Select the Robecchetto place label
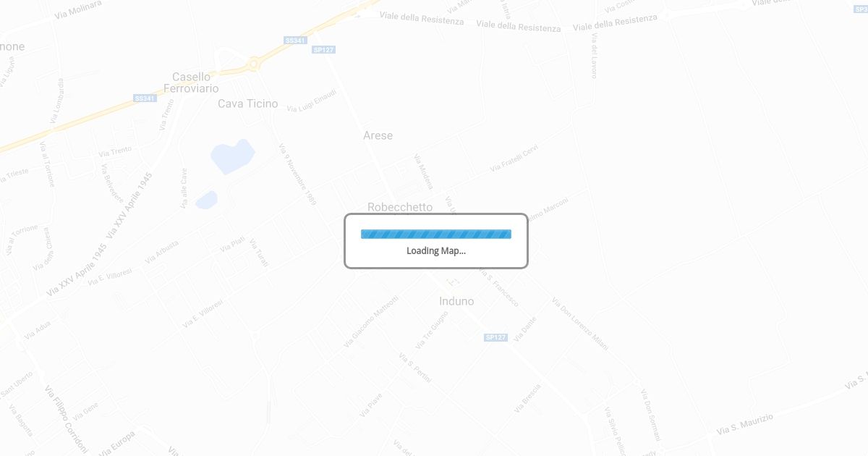This screenshot has height=456, width=868. pos(400,207)
